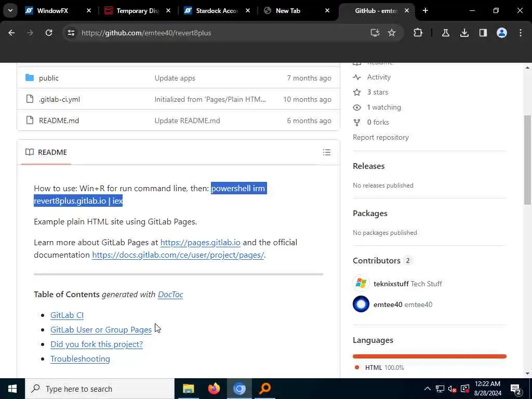The width and height of the screenshot is (532, 399).
Task: Click the public folder icon
Action: 30,78
